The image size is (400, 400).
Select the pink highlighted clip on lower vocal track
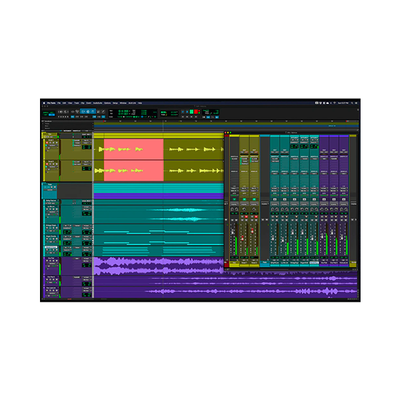pos(134,171)
